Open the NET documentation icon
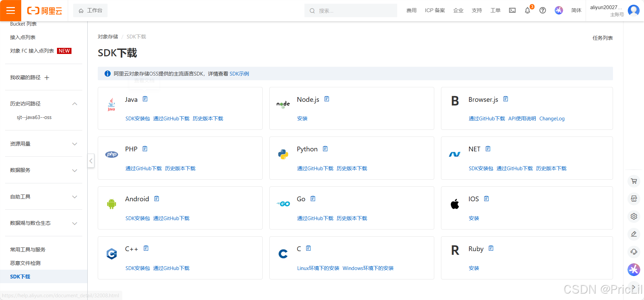644x300 pixels. [x=488, y=149]
